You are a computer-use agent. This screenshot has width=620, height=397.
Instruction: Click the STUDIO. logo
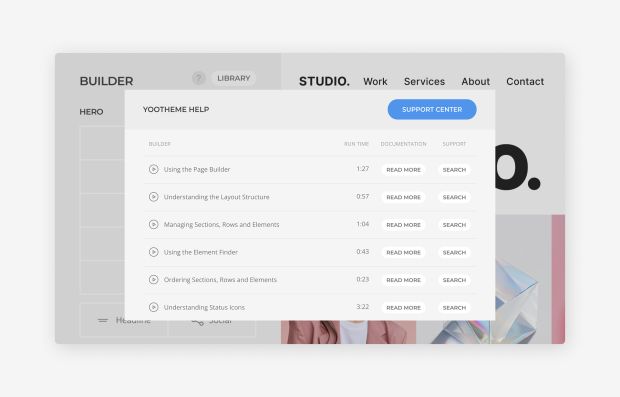[x=324, y=81]
